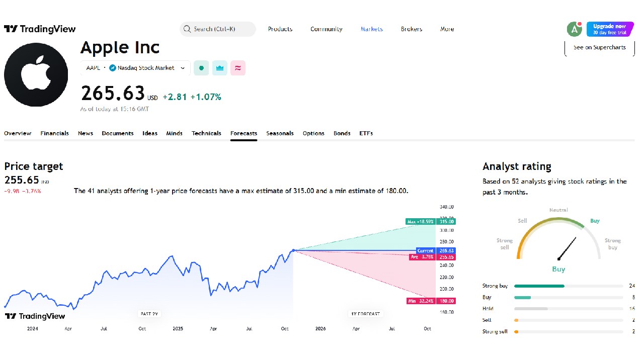The width and height of the screenshot is (644, 362).
Task: Select the Options tab
Action: pyautogui.click(x=313, y=133)
